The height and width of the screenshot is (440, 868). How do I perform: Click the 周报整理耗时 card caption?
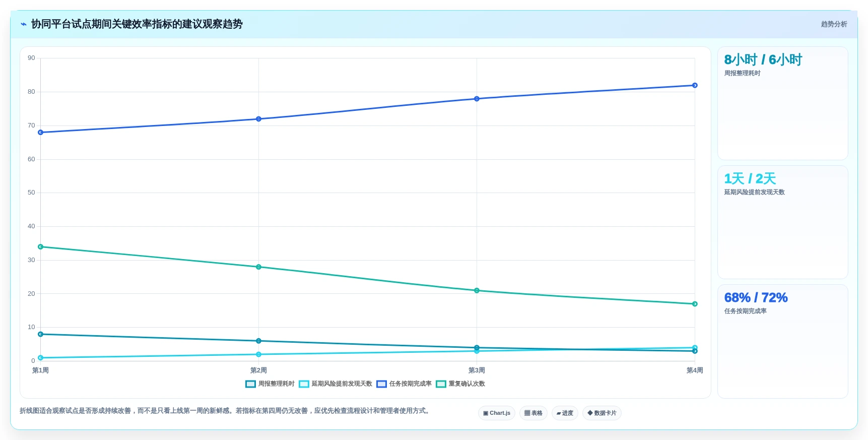(742, 73)
